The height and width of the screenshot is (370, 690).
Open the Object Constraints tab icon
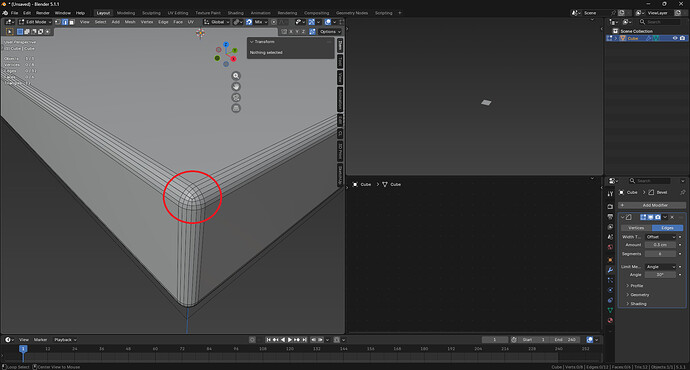point(610,300)
